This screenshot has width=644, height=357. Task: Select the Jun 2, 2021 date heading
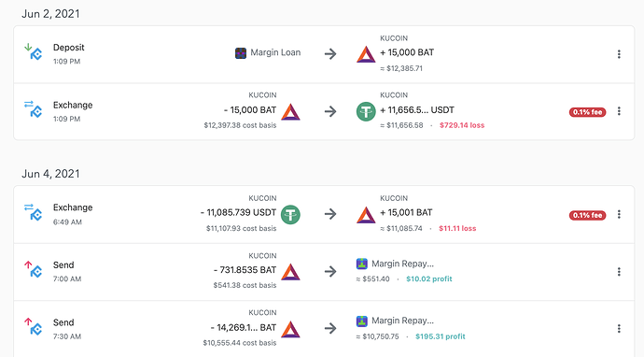point(50,14)
